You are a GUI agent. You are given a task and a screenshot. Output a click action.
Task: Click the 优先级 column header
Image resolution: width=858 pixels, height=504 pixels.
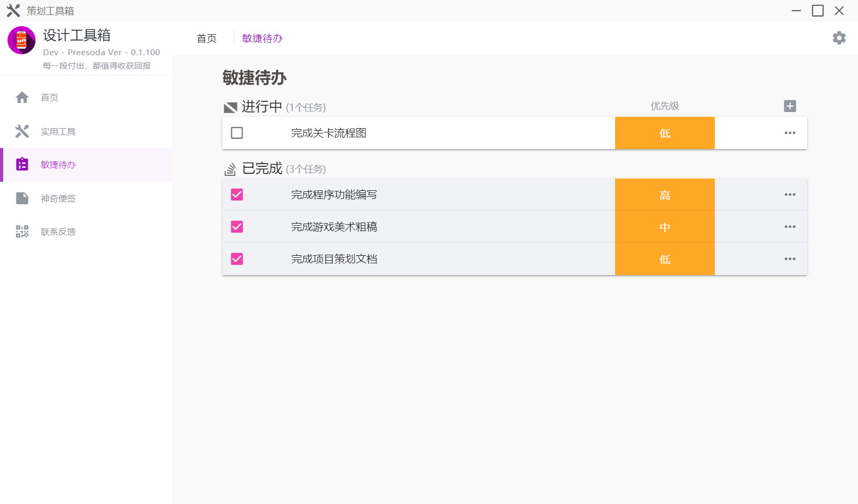pos(664,106)
